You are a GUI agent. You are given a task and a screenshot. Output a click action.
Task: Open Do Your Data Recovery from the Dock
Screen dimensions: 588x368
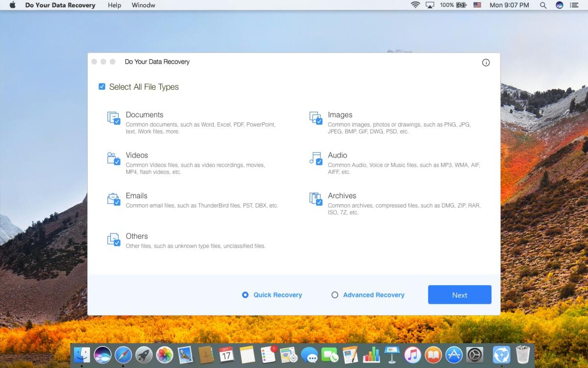coord(501,354)
